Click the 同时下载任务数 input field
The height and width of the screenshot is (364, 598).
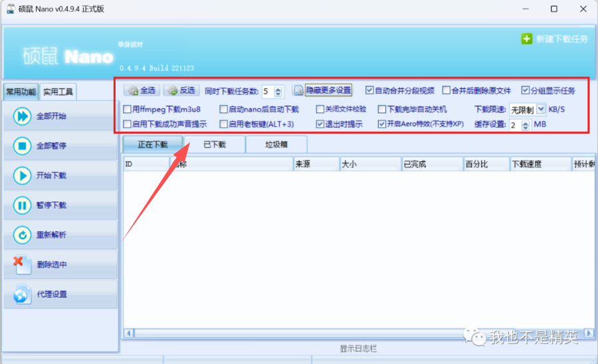pyautogui.click(x=268, y=91)
